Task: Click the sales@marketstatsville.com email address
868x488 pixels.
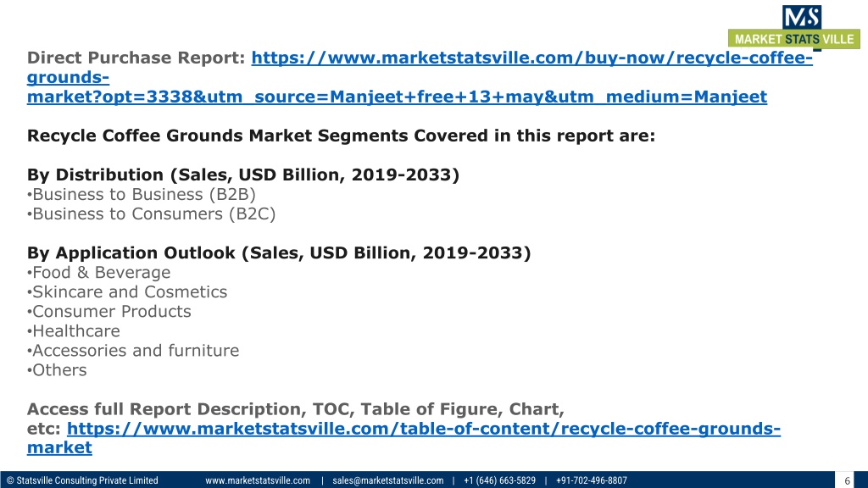Action: pyautogui.click(x=387, y=480)
